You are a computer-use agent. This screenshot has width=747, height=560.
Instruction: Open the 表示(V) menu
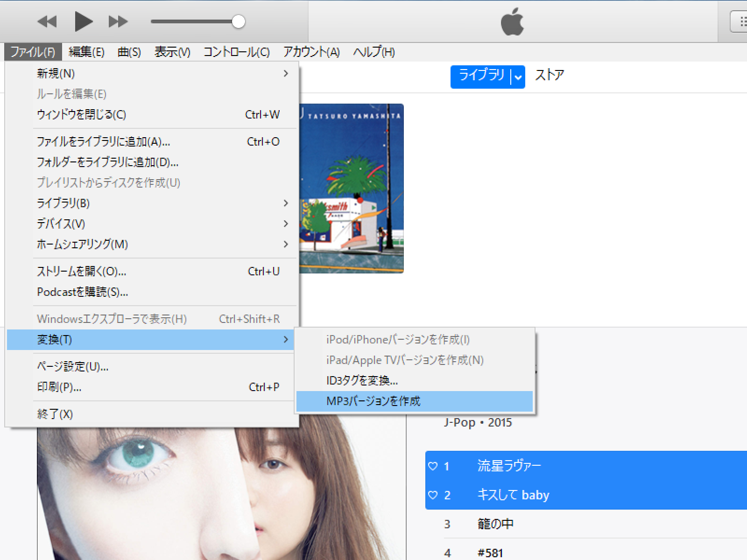172,52
